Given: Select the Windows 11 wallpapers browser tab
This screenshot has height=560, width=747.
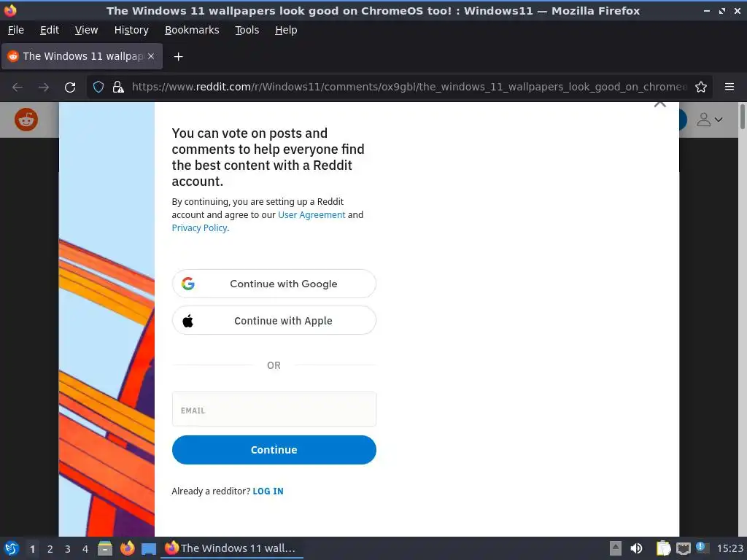Looking at the screenshot, I should [x=82, y=56].
